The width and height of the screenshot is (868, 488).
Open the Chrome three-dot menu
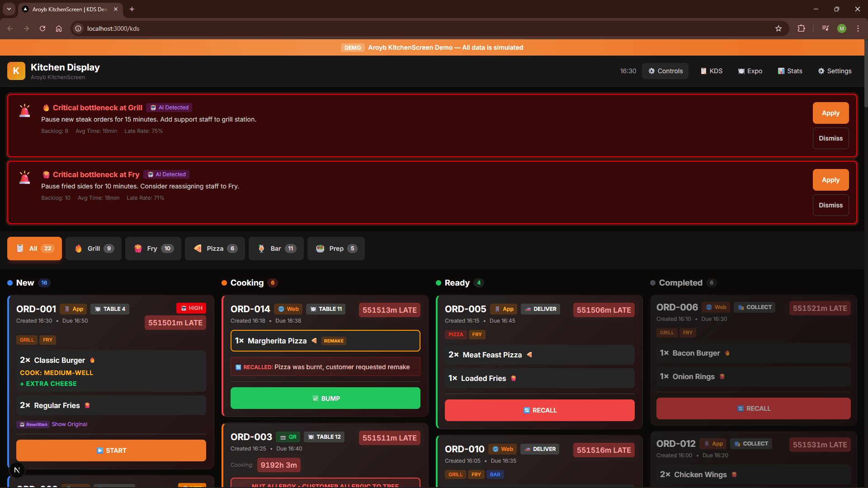coord(858,28)
